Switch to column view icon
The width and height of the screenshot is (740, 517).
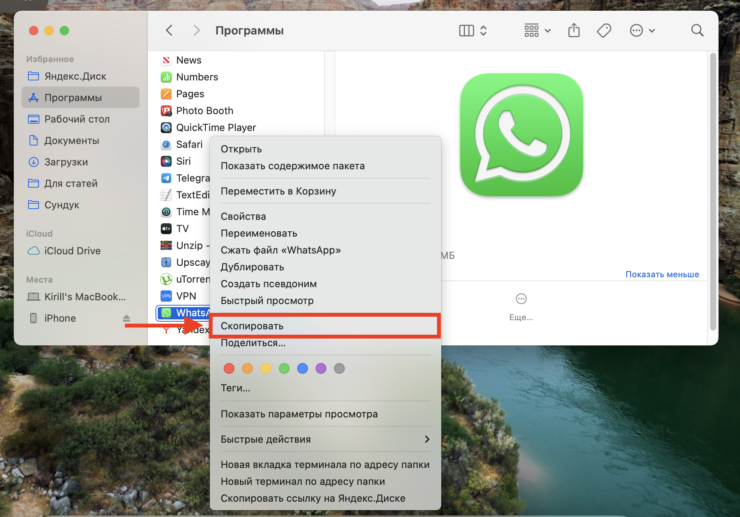[466, 31]
